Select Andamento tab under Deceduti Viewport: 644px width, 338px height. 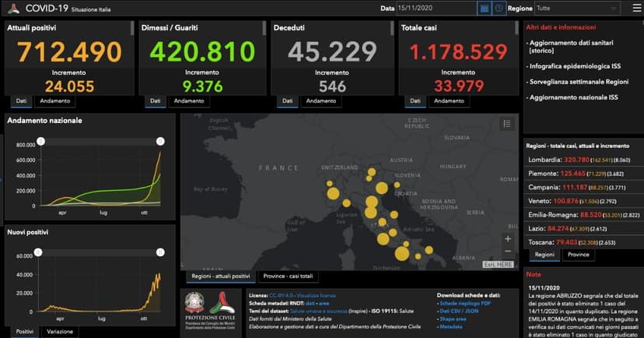tap(321, 100)
